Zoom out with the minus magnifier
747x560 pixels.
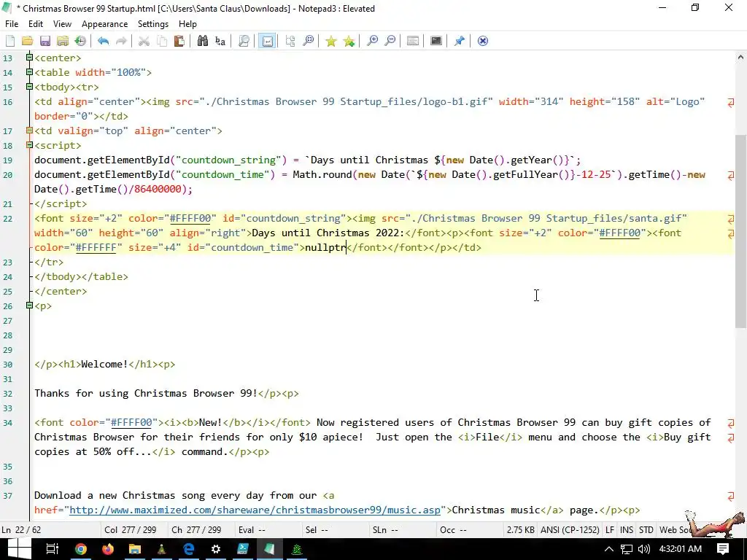pyautogui.click(x=390, y=41)
